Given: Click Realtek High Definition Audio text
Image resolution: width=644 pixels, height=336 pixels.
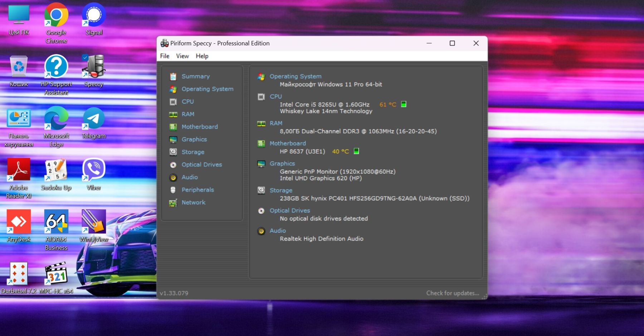Looking at the screenshot, I should tap(322, 239).
